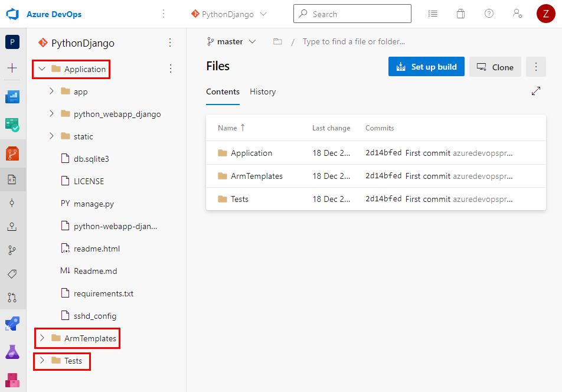Open the project P tile in sidebar
Image resolution: width=562 pixels, height=392 pixels.
coord(12,43)
